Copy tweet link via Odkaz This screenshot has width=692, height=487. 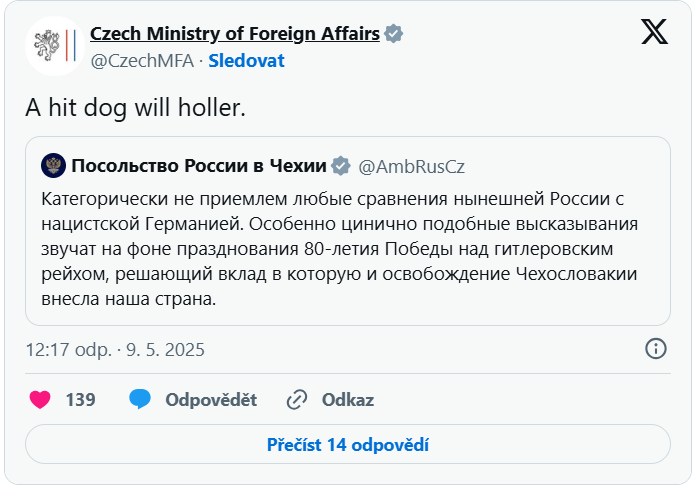click(348, 400)
